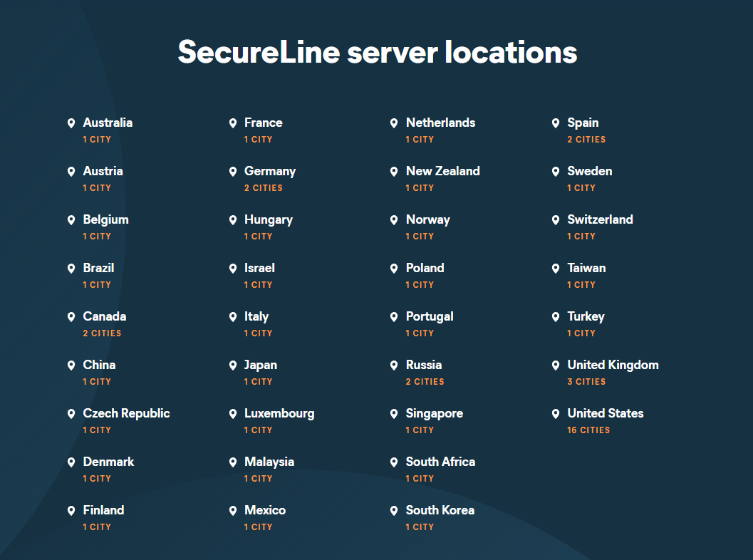Screen dimensions: 753x560
Task: Click 1 CITY under Mexico
Action: [258, 527]
